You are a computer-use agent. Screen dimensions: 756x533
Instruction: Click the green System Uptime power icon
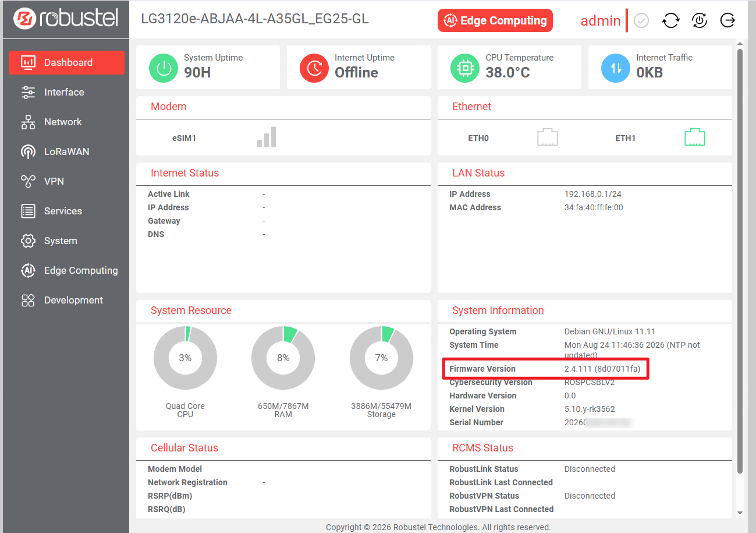pyautogui.click(x=164, y=68)
